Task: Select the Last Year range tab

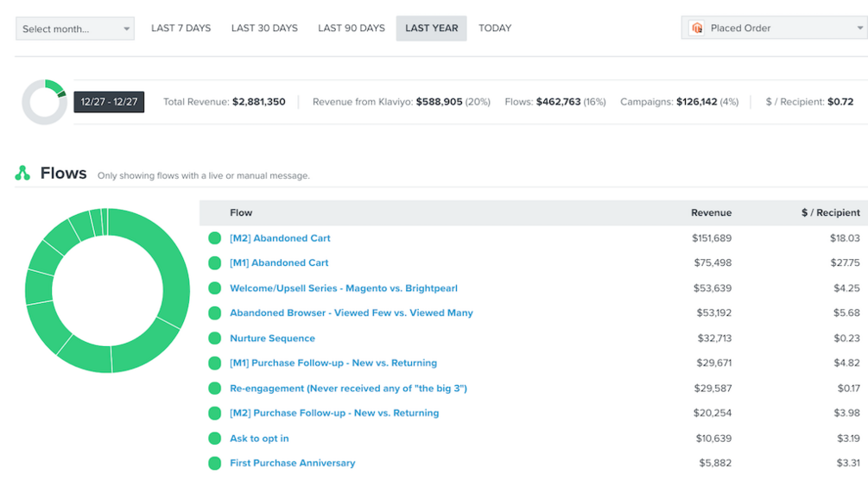Action: [x=431, y=28]
